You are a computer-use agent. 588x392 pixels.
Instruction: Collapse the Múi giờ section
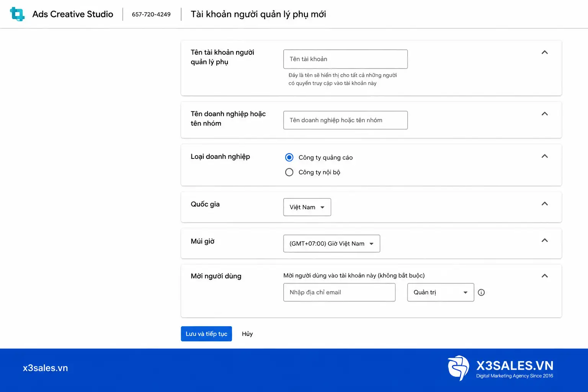click(544, 240)
